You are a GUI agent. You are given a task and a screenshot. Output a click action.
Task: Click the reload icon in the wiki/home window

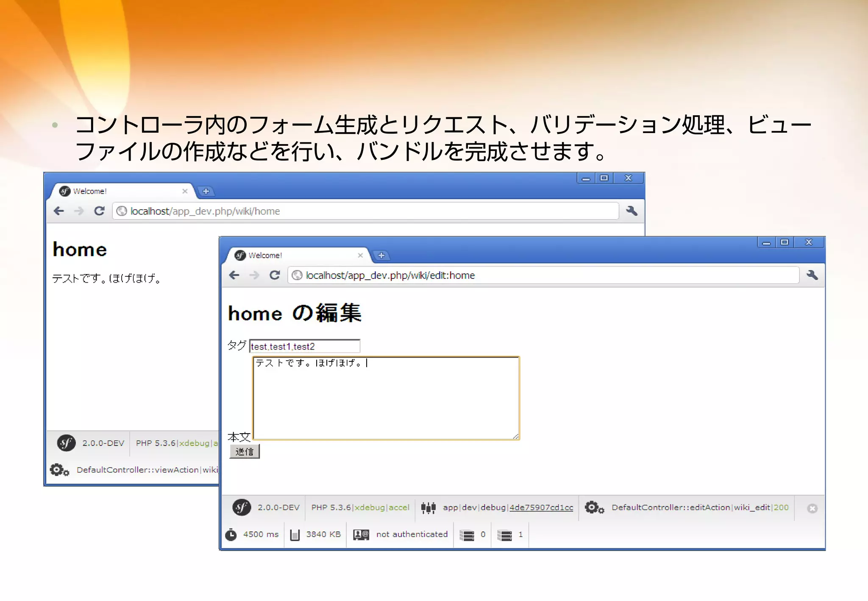tap(99, 211)
